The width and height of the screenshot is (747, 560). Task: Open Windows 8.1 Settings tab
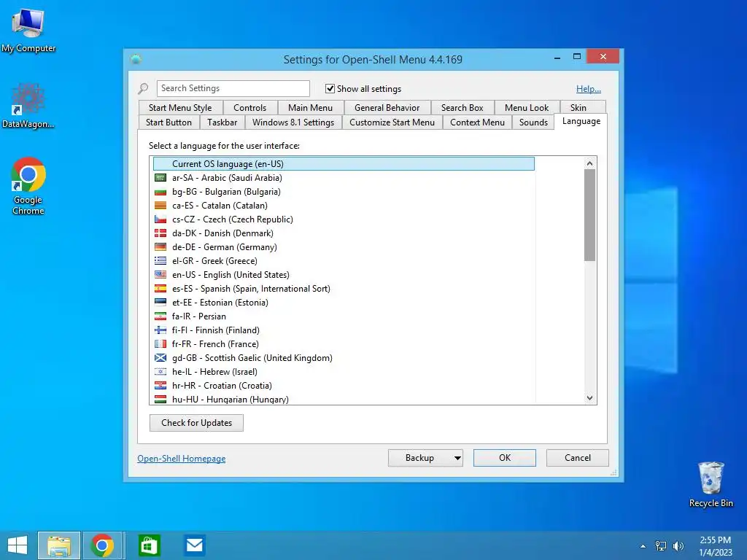[x=293, y=122]
